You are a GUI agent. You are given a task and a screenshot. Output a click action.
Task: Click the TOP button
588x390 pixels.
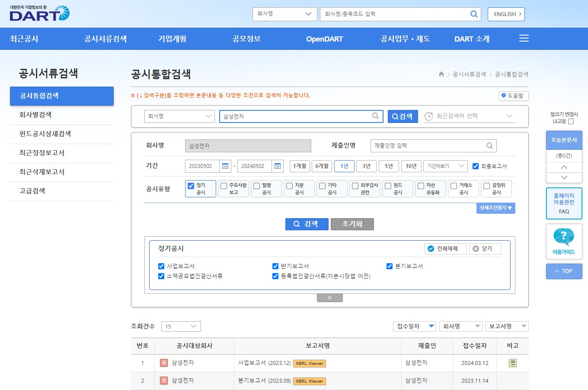564,271
